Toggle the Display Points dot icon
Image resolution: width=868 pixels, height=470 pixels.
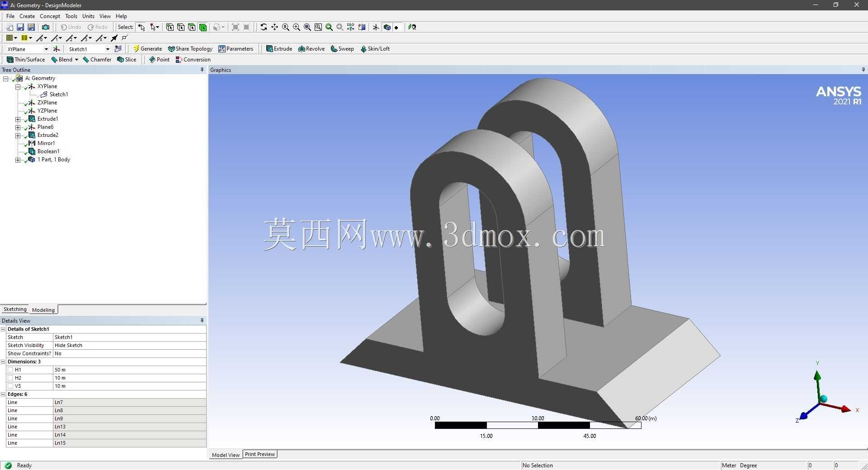click(396, 27)
